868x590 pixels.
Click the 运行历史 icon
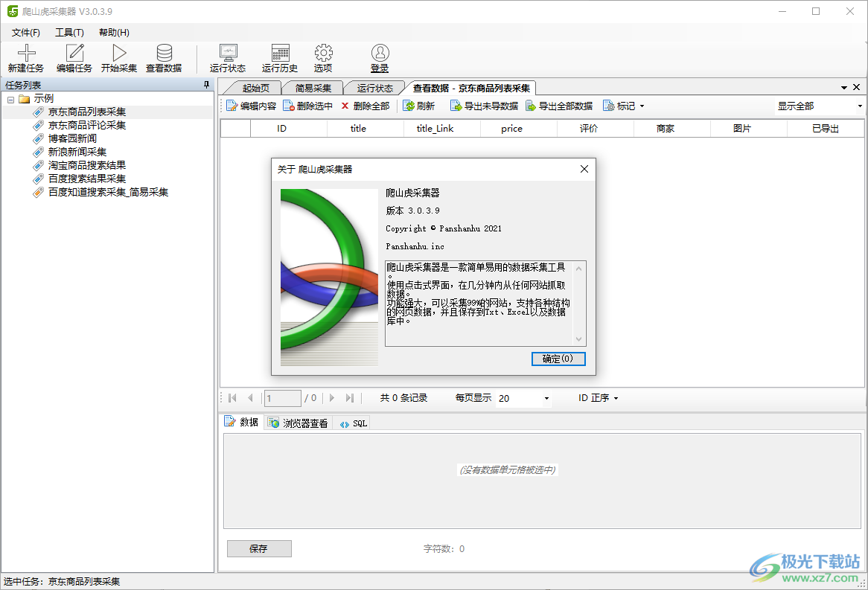click(x=279, y=57)
